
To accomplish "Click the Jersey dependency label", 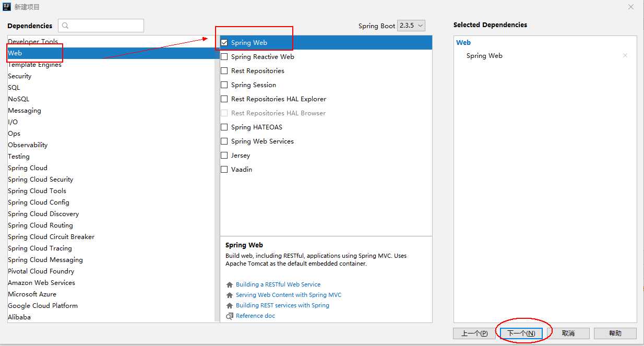I will [241, 156].
